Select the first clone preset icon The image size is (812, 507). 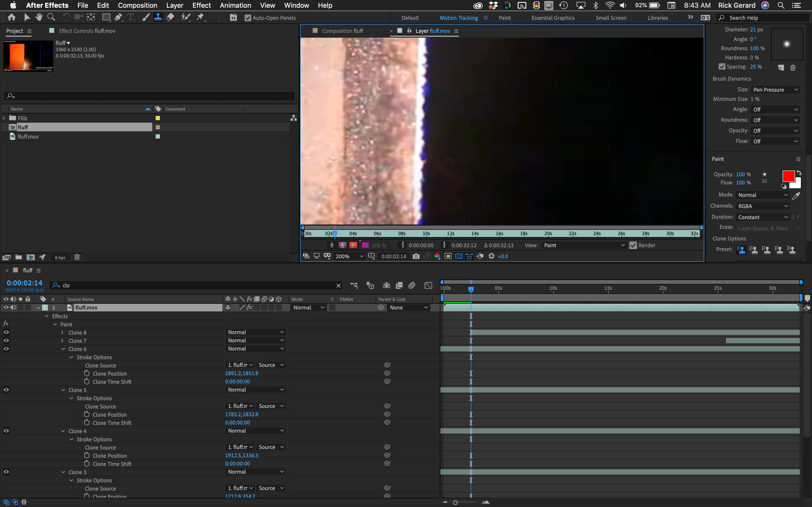coord(741,250)
